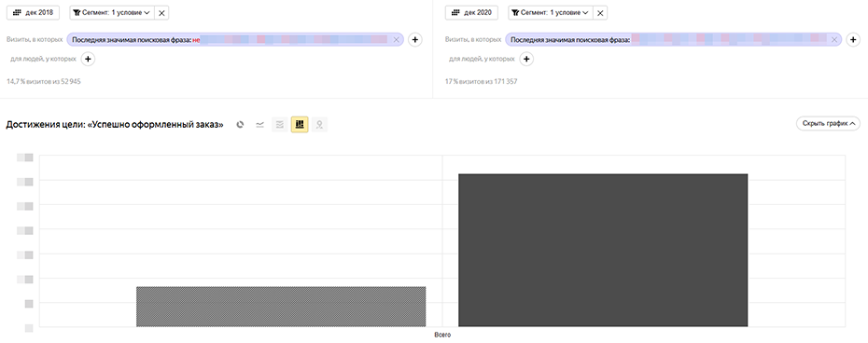This screenshot has height=343, width=868.
Task: Click the solid dark дек 2020 bar
Action: click(x=603, y=250)
